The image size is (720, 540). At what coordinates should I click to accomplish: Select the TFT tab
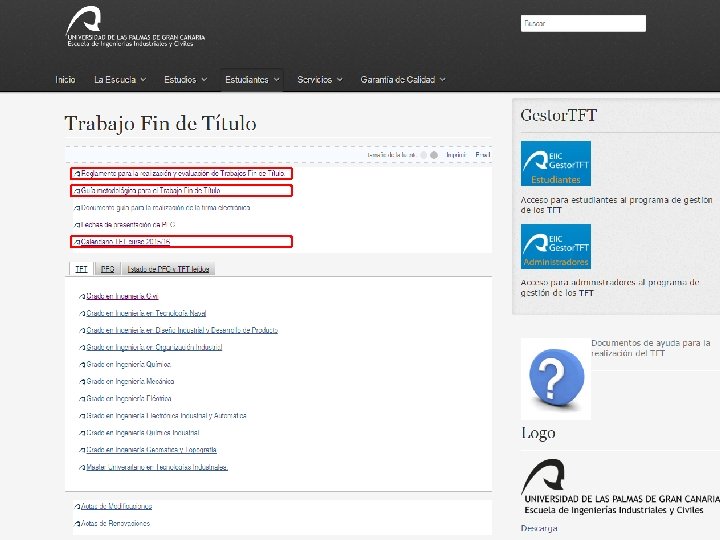(x=81, y=269)
